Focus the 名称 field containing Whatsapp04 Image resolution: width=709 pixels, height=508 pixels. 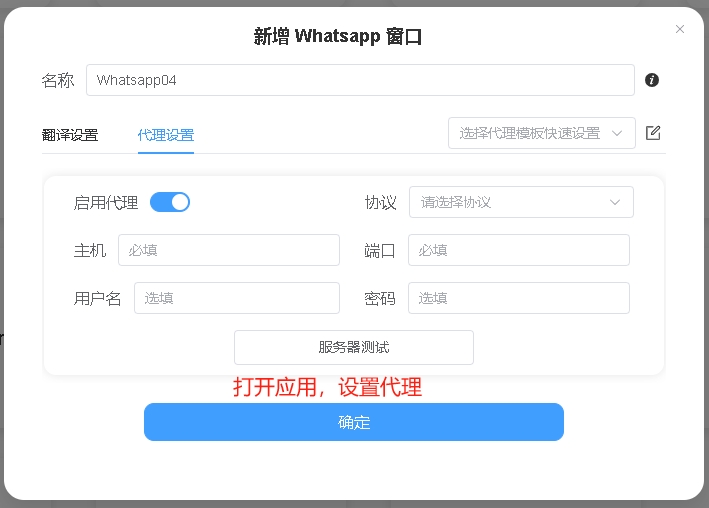click(360, 80)
